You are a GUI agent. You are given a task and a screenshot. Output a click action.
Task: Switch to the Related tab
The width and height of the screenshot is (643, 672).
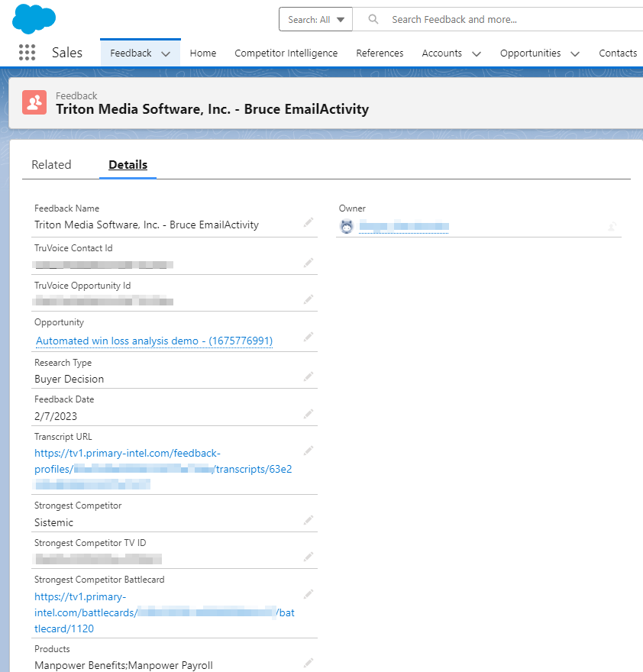(51, 165)
